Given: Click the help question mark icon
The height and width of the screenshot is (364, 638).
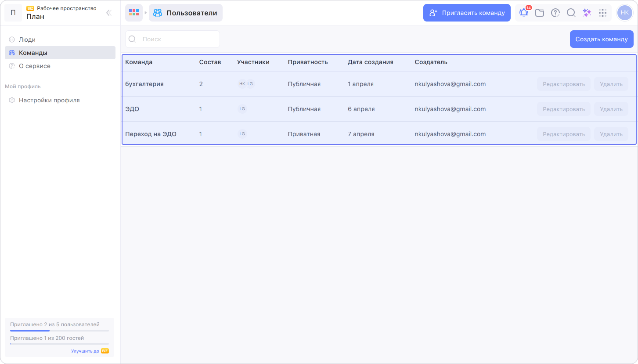Looking at the screenshot, I should (x=555, y=13).
